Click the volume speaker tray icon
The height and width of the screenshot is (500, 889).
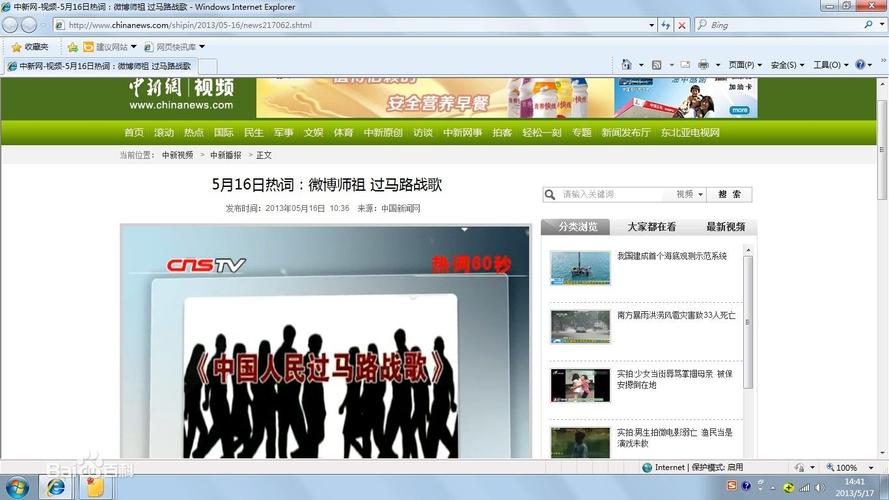[x=819, y=487]
